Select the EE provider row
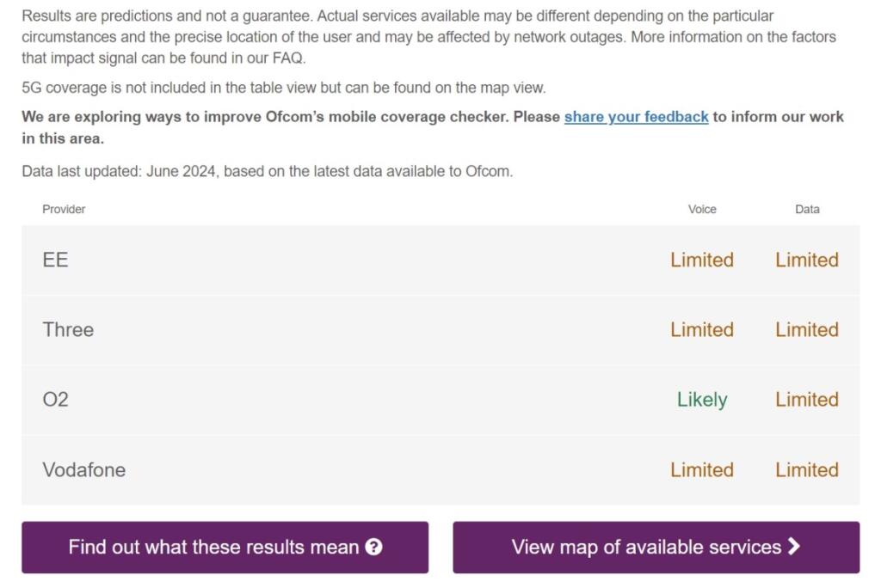 coord(440,260)
